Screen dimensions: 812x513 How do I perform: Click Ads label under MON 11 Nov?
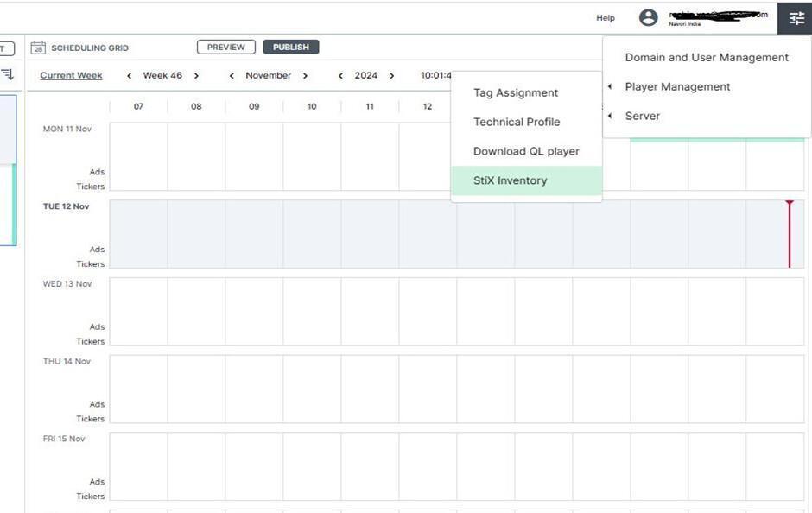[x=97, y=172]
